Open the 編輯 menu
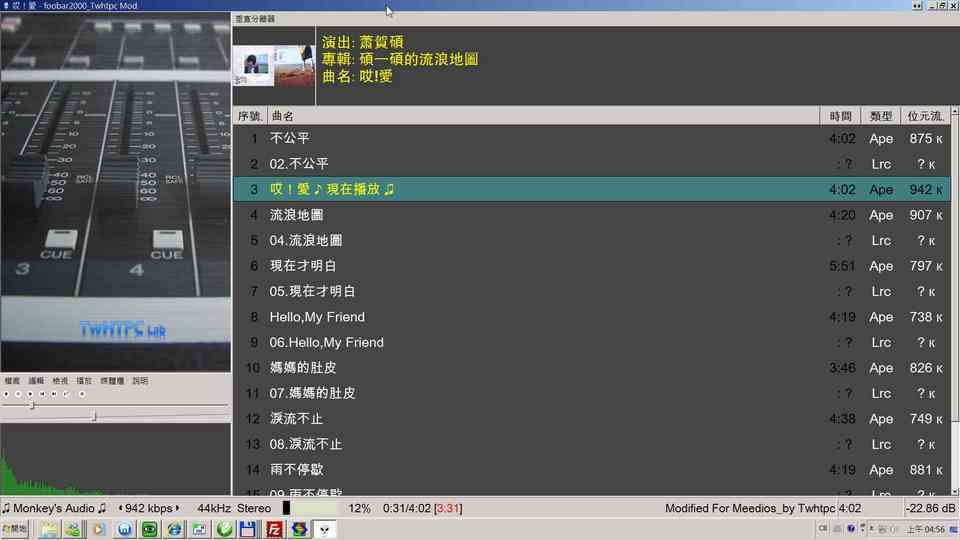Viewport: 960px width, 540px height. point(36,381)
